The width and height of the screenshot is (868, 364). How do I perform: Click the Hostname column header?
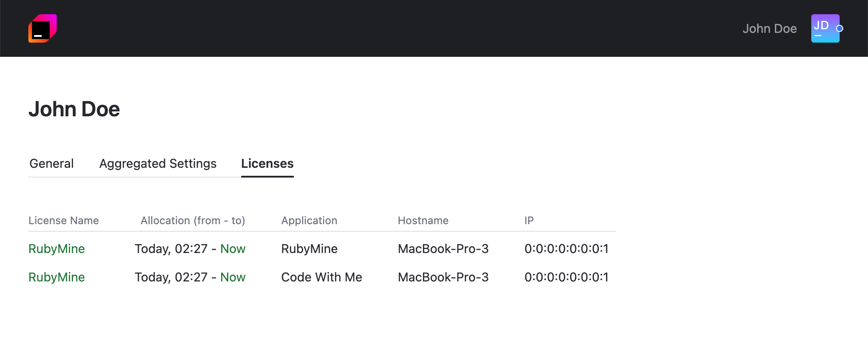[423, 221]
